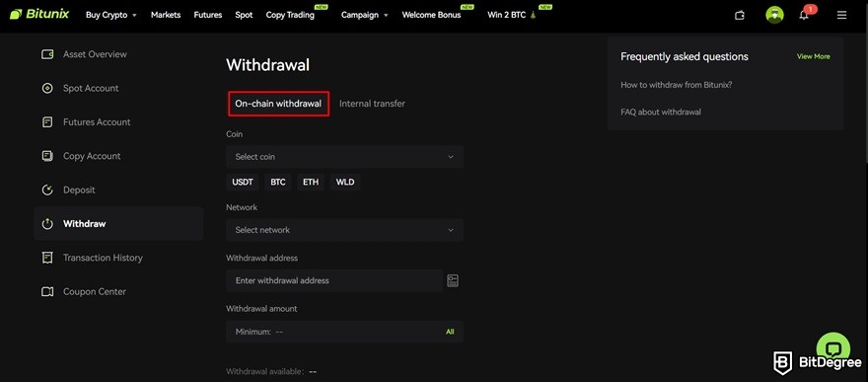
Task: Choose the ETH quick coin button
Action: pyautogui.click(x=311, y=183)
